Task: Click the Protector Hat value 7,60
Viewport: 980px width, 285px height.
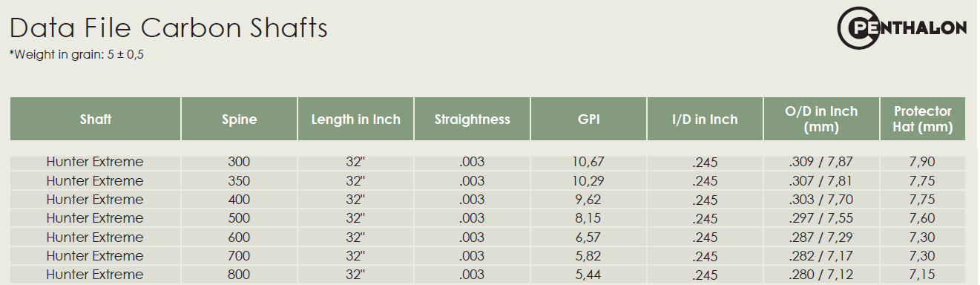Action: (923, 218)
